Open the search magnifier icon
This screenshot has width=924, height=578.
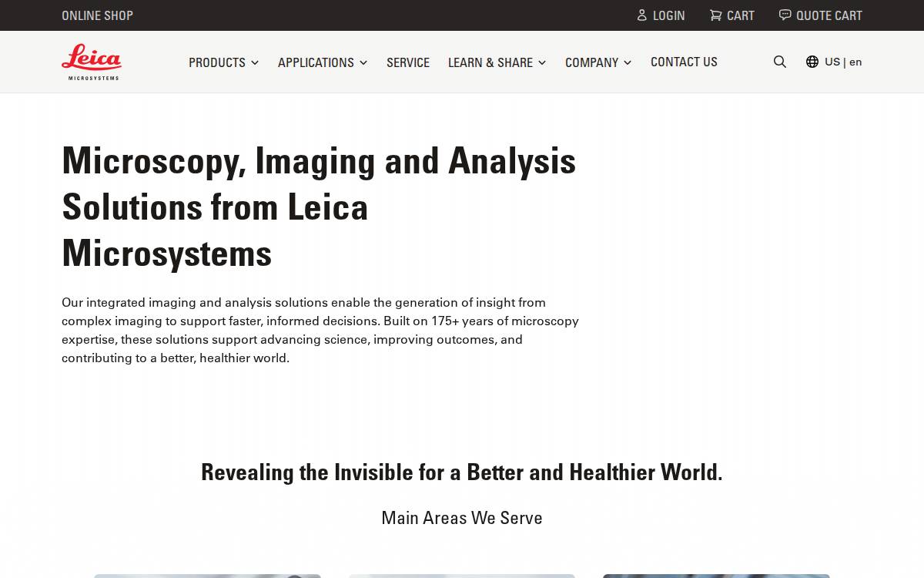[780, 62]
